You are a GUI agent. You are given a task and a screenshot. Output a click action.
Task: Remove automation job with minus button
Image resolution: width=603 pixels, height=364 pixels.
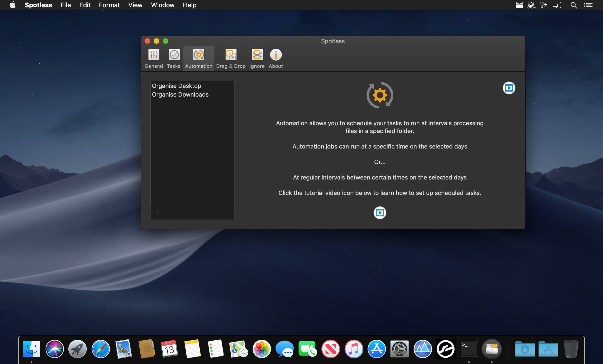172,212
